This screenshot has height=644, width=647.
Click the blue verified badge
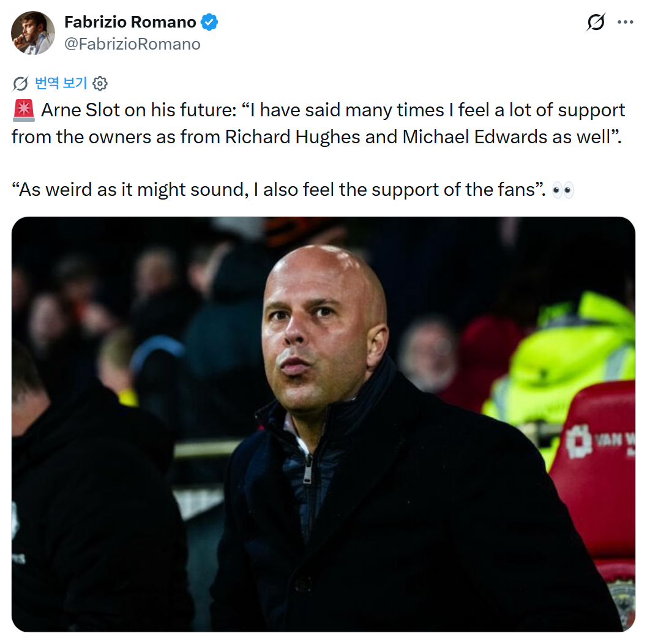[x=210, y=23]
